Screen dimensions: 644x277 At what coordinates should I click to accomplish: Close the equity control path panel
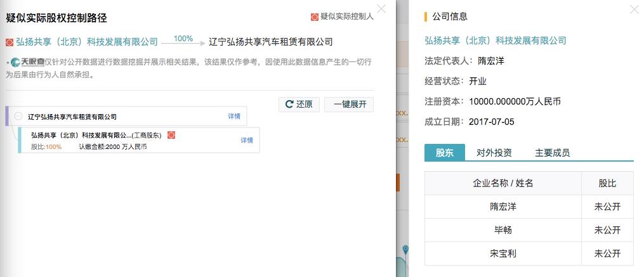[x=381, y=9]
